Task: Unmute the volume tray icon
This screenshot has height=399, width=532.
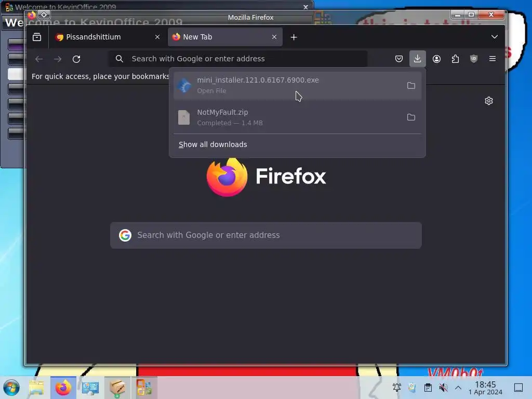Action: pyautogui.click(x=443, y=387)
